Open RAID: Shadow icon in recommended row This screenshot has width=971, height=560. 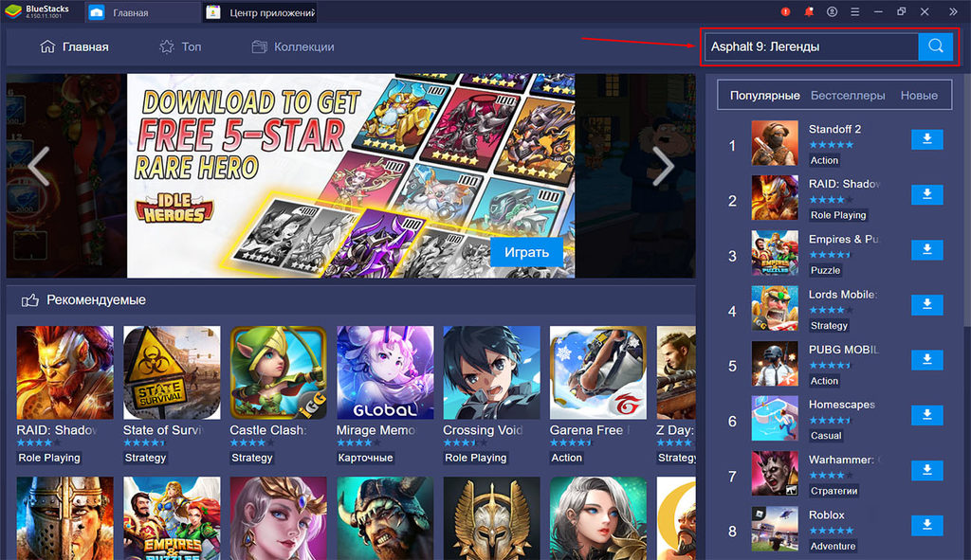pos(65,372)
